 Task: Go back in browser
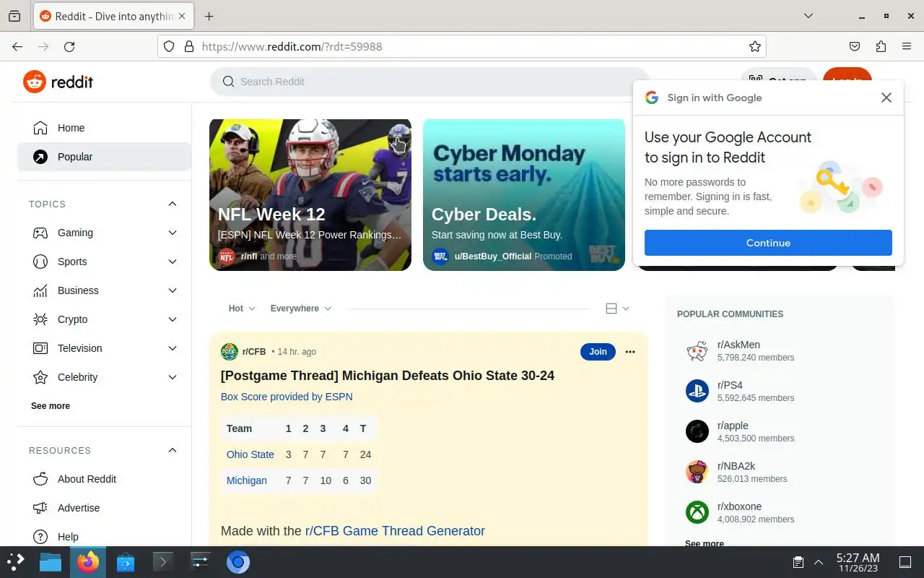coord(17,46)
